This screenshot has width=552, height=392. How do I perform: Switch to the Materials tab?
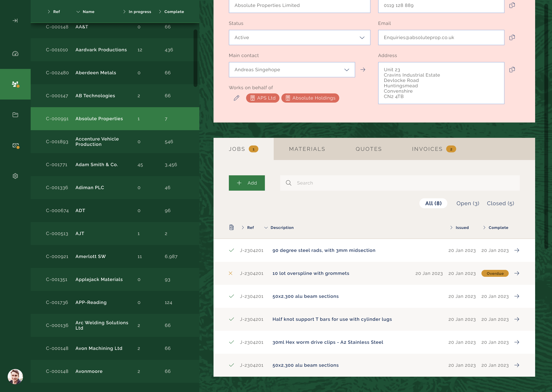[307, 149]
